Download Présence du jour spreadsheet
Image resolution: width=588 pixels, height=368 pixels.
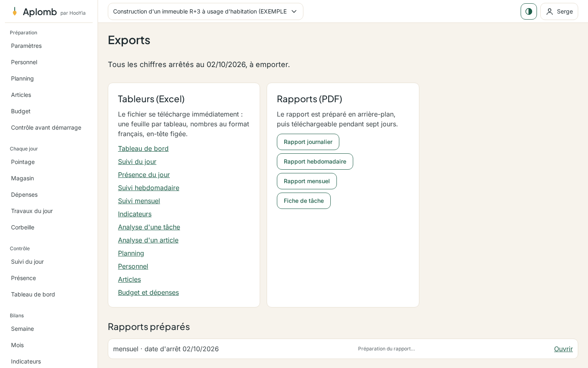click(x=144, y=175)
